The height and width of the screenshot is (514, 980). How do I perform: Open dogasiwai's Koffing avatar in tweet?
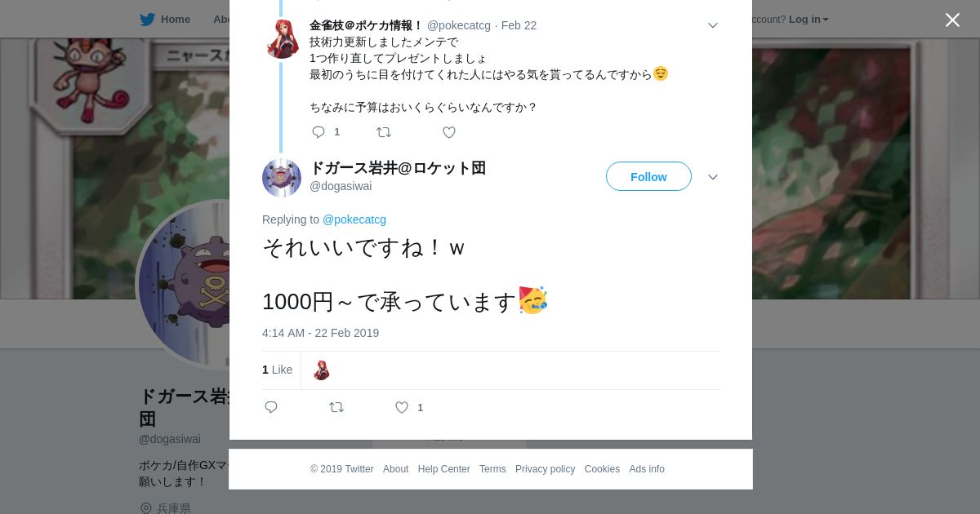tap(282, 177)
